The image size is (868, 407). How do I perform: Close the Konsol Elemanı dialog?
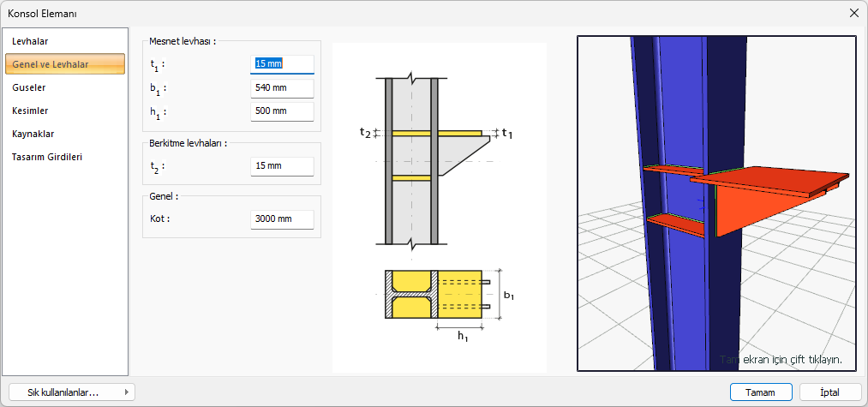coord(853,14)
